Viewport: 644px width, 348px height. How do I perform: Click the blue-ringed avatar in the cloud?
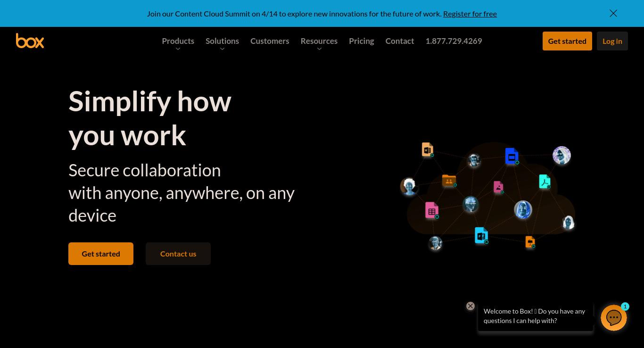523,210
